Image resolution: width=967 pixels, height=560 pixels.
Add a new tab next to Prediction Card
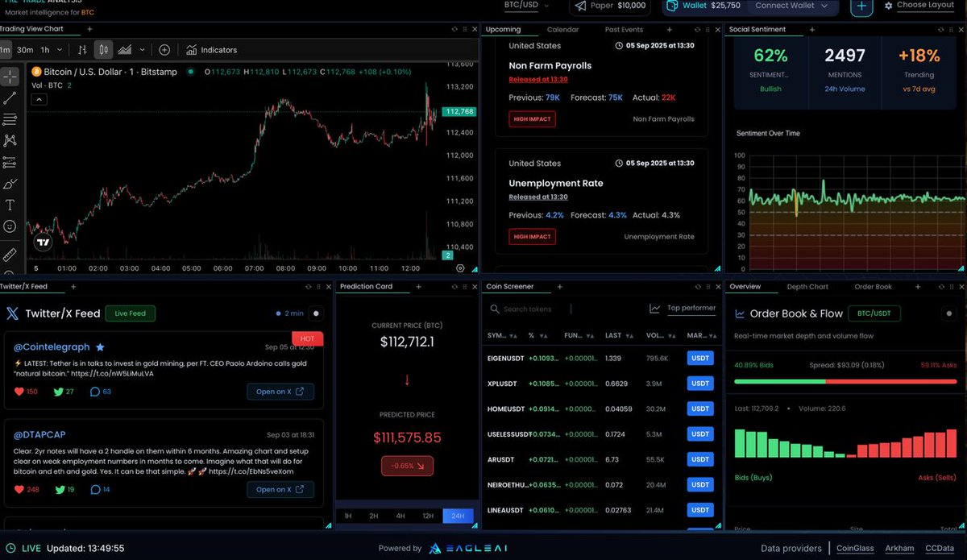click(x=418, y=287)
